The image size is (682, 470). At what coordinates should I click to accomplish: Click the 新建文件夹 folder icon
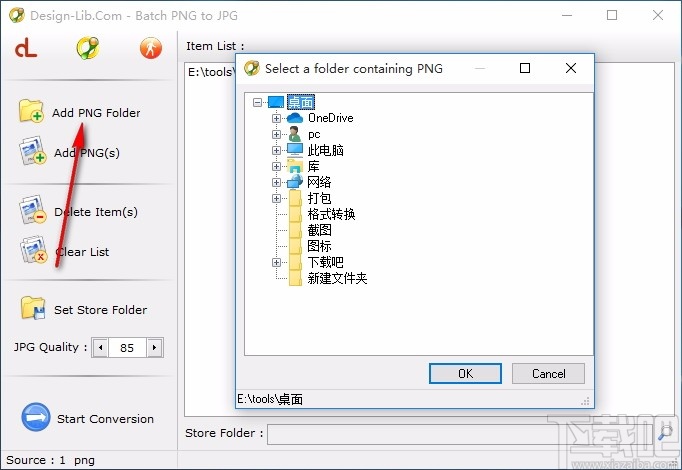(x=295, y=278)
